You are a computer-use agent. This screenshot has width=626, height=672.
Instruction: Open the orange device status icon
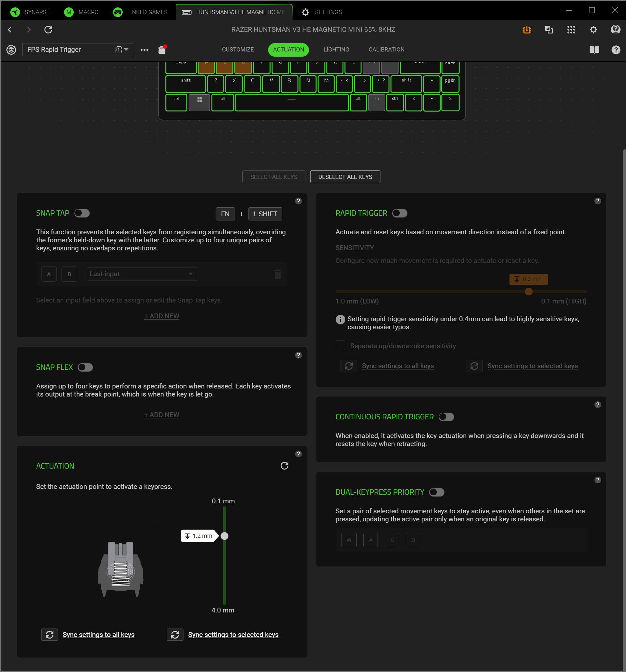[x=527, y=30]
